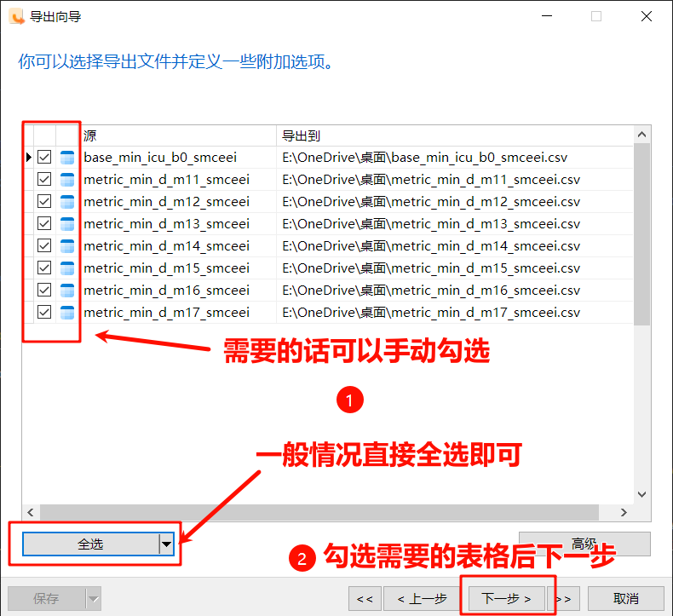Click the 源 column header
The width and height of the screenshot is (673, 616).
pyautogui.click(x=177, y=135)
